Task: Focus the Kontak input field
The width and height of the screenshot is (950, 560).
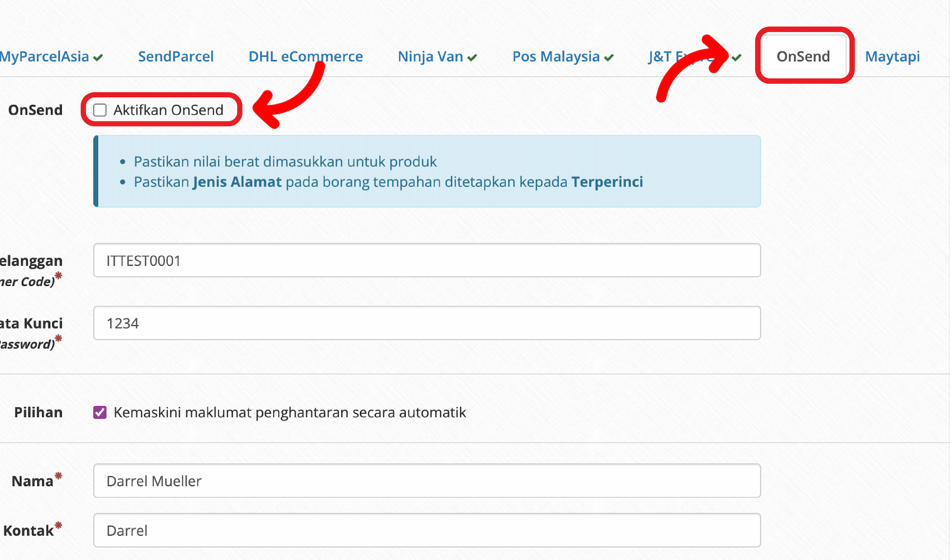Action: click(427, 530)
